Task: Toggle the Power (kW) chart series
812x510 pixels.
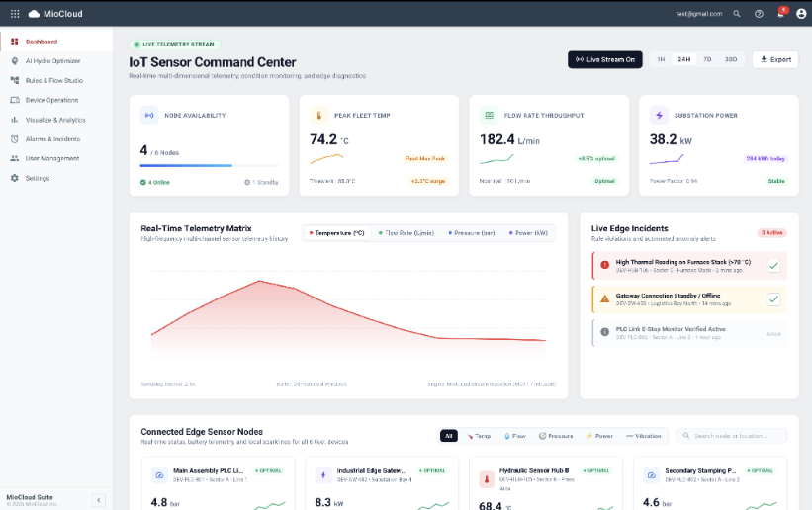Action: [528, 233]
